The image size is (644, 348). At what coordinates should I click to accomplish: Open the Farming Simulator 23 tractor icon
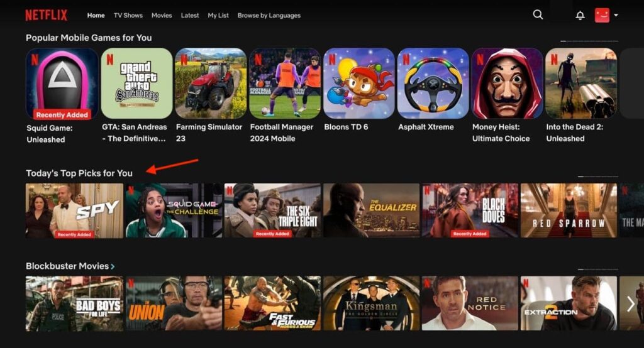(211, 84)
